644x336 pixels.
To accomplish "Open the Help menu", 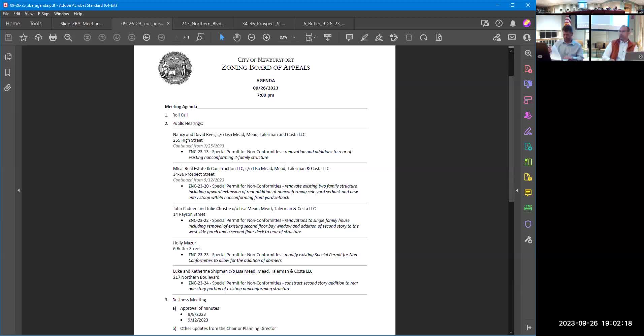I will (78, 14).
